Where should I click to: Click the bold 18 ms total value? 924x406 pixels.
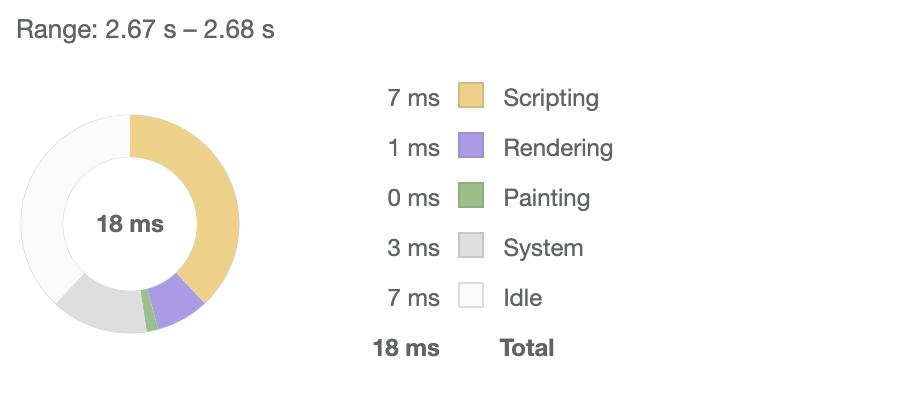(406, 348)
